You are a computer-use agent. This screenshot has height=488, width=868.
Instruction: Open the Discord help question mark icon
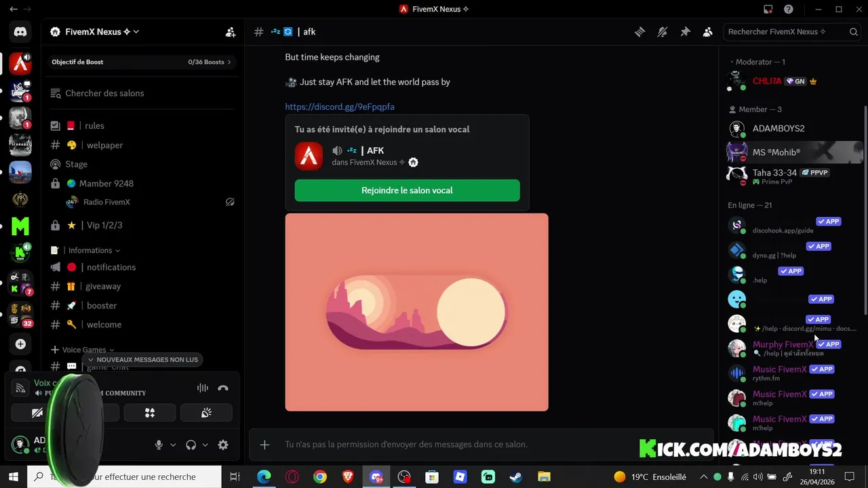click(788, 9)
